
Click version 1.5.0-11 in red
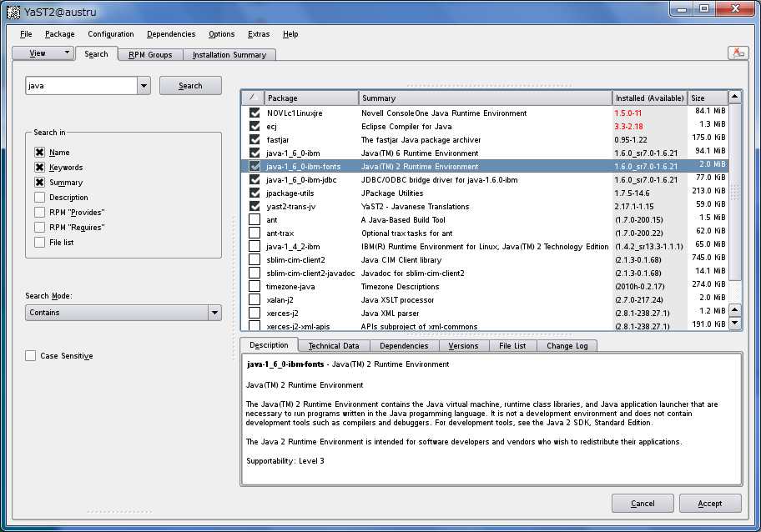click(628, 113)
